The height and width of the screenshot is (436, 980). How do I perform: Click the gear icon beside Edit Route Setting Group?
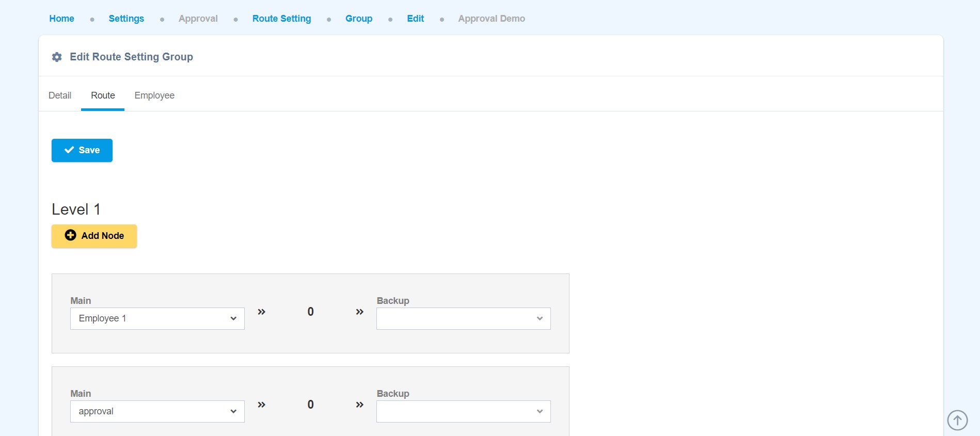click(57, 57)
